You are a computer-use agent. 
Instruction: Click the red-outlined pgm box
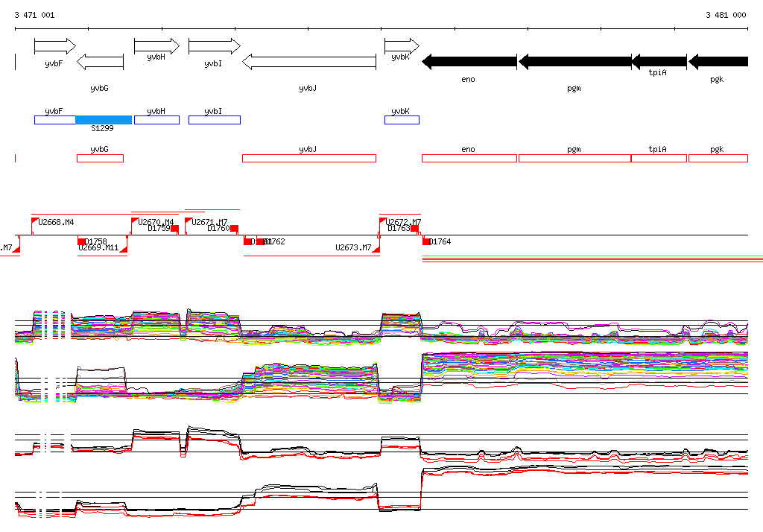[x=574, y=158]
